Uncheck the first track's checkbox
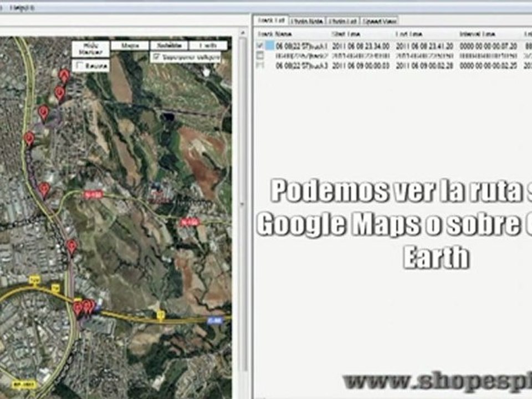This screenshot has height=399, width=532. (260, 45)
